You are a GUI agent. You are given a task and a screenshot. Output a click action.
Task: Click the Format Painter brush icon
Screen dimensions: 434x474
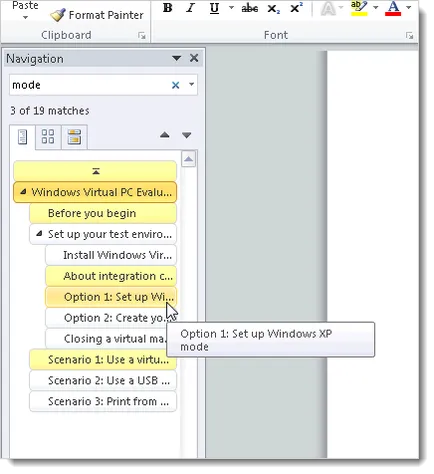point(57,15)
